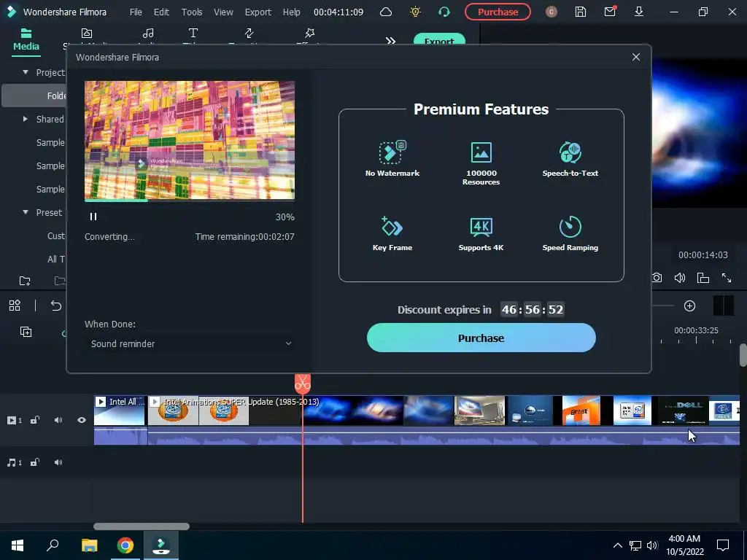The width and height of the screenshot is (747, 560).
Task: Click the timeline horizontal scrollbar
Action: coord(142,526)
